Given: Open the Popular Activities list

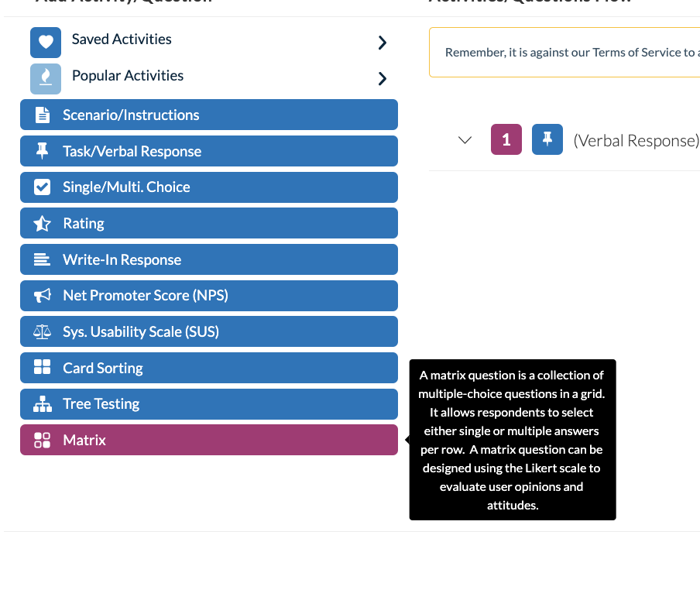Looking at the screenshot, I should pyautogui.click(x=128, y=76).
